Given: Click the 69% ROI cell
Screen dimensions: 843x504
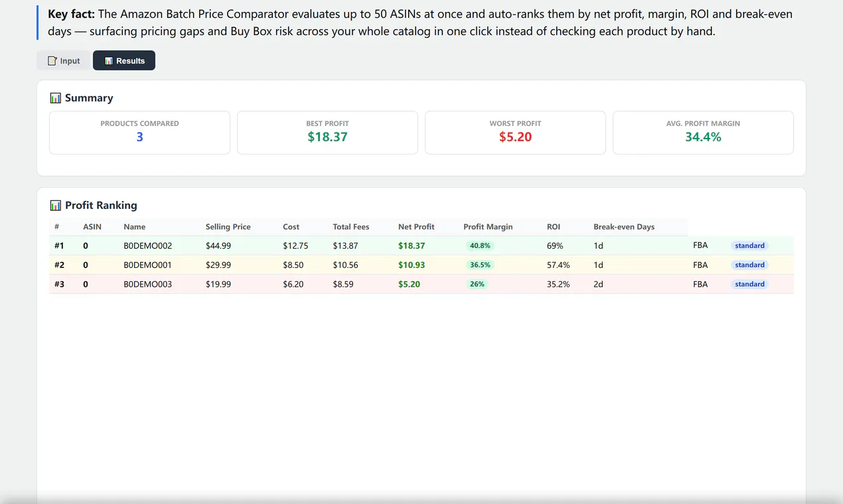Looking at the screenshot, I should tap(555, 246).
